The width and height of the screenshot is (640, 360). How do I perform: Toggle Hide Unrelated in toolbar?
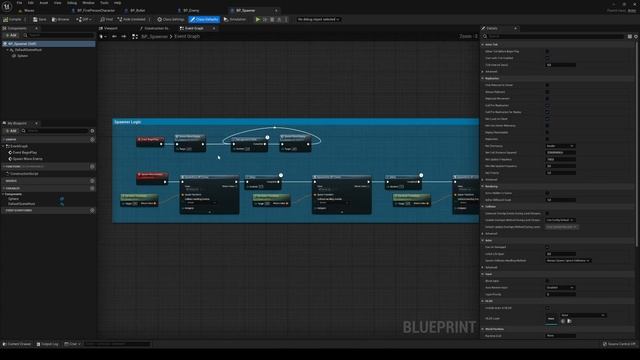[131, 19]
